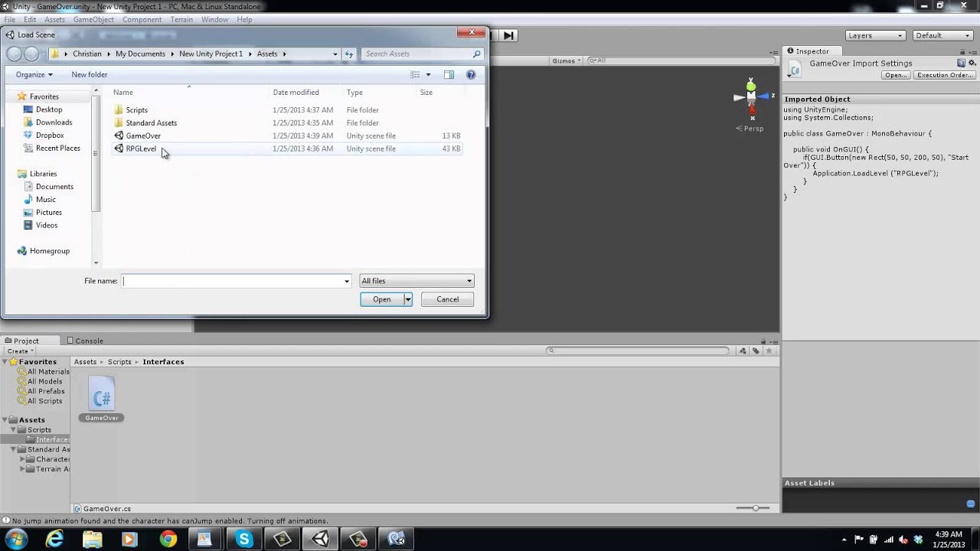The height and width of the screenshot is (551, 980).
Task: Switch to the Console tab
Action: [x=89, y=341]
